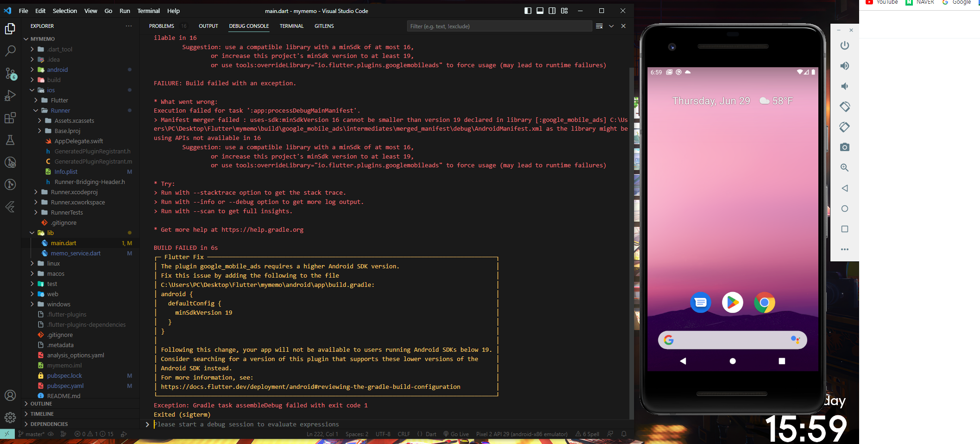Tap the Google search bar on phone

(732, 340)
